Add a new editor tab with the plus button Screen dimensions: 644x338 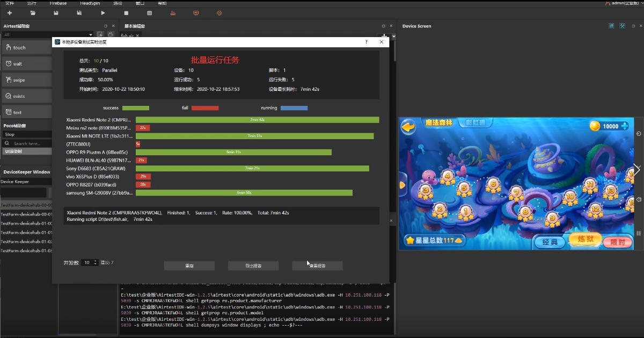pos(384,36)
